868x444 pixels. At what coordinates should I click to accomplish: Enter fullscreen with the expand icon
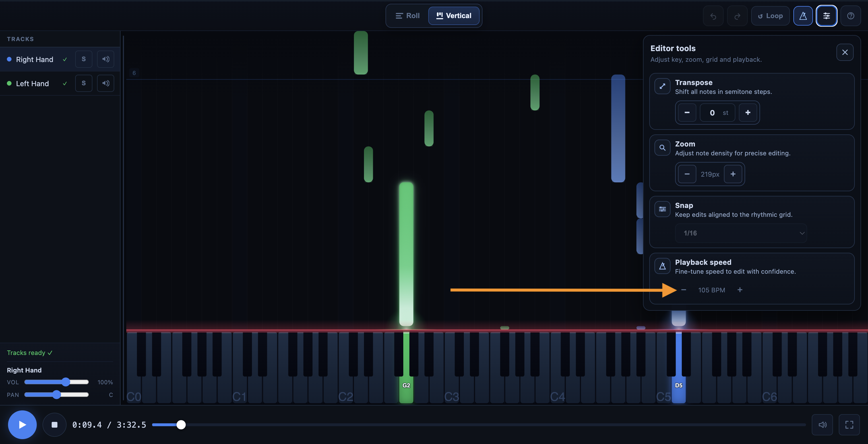click(849, 424)
